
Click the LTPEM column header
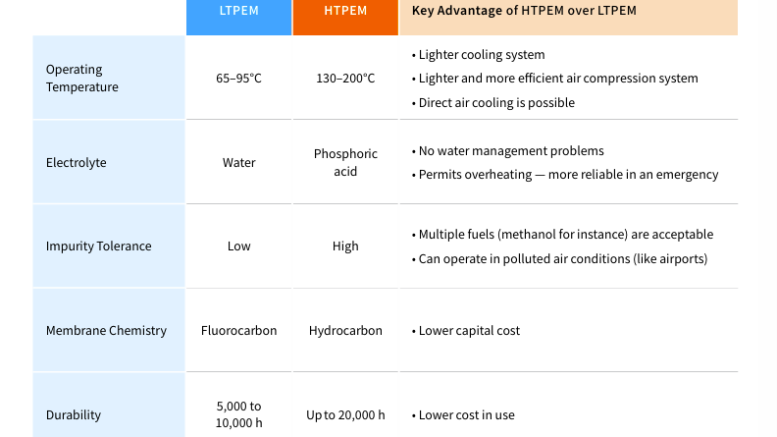pos(238,11)
